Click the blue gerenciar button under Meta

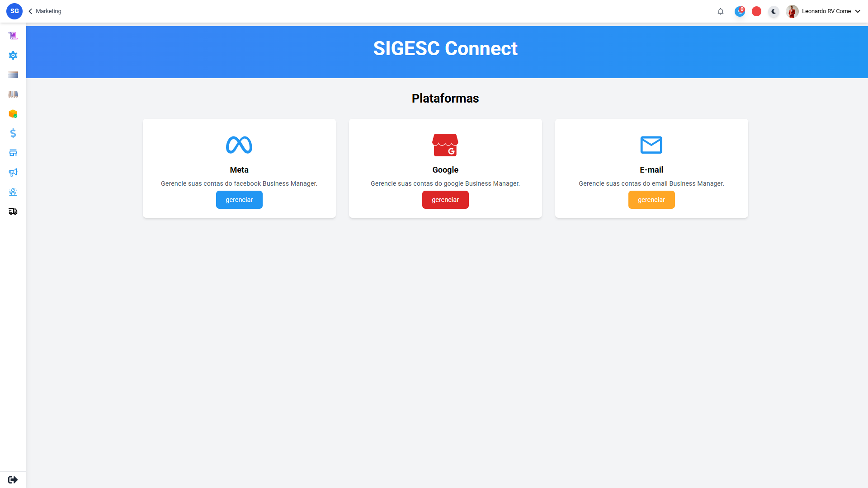click(239, 200)
